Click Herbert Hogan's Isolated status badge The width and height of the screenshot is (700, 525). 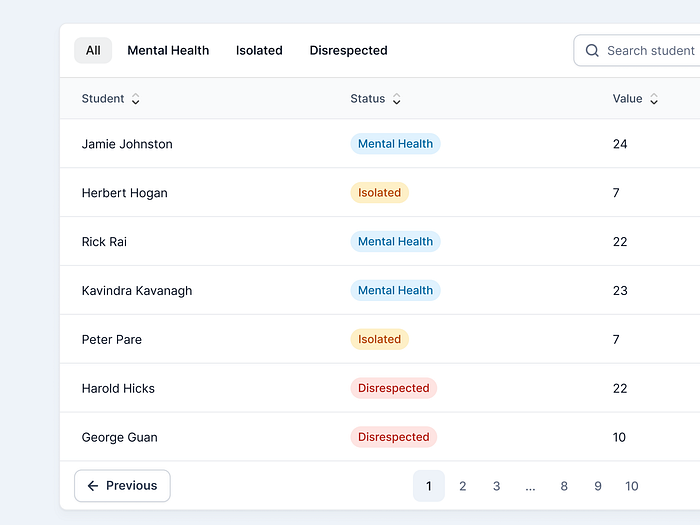tap(379, 193)
